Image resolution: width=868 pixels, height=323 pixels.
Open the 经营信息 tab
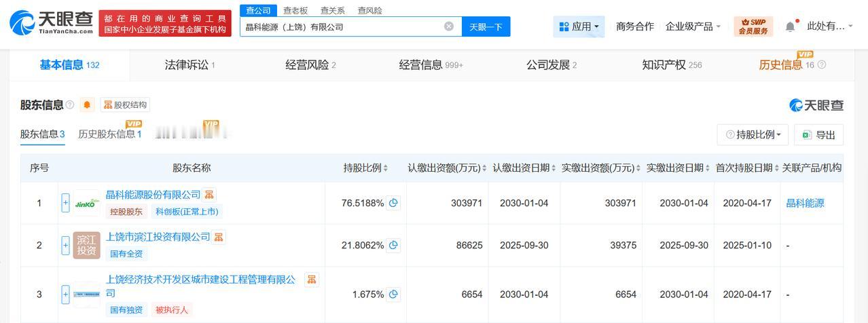pos(431,65)
